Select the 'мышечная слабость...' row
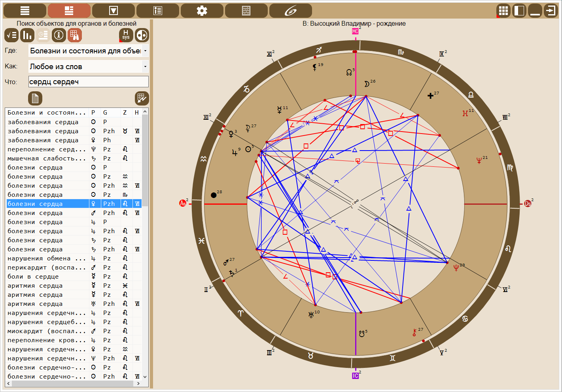Screen dimensions: 562x392 click(x=74, y=158)
